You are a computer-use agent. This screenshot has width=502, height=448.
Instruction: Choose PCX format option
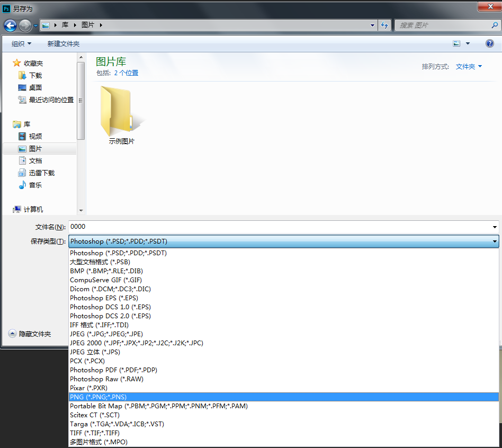pyautogui.click(x=284, y=361)
